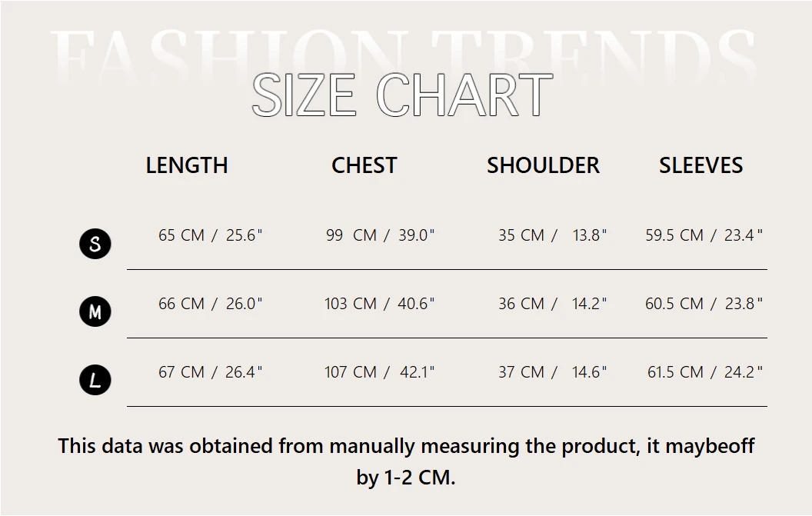This screenshot has height=516, width=812.
Task: Click the black L size badge
Action: (x=95, y=380)
